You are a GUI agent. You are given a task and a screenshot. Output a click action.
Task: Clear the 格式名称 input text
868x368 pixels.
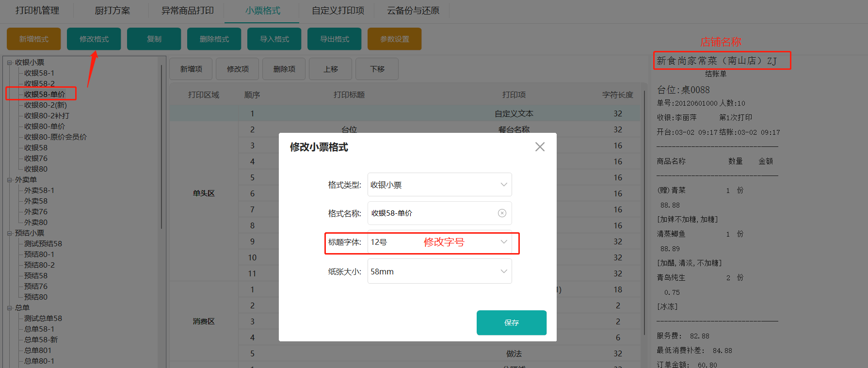coord(502,213)
